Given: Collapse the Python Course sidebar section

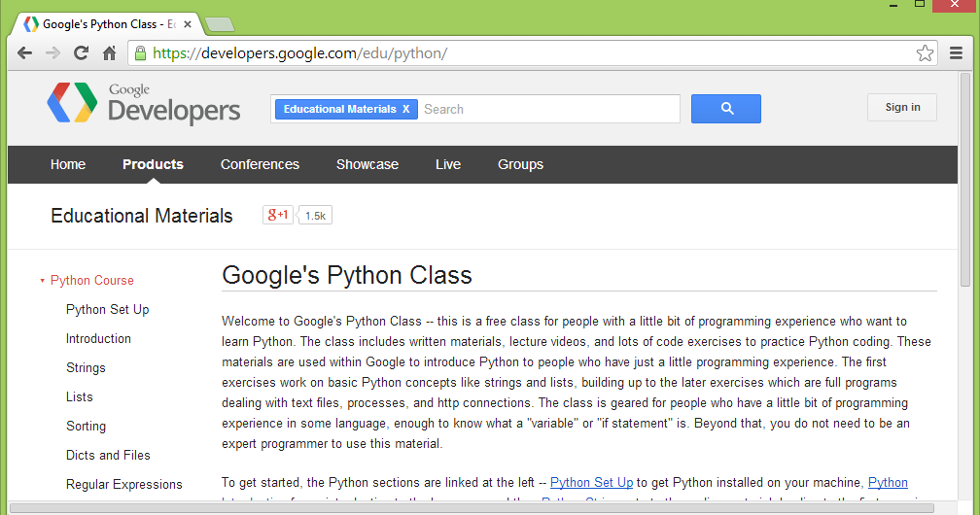Looking at the screenshot, I should pos(42,281).
